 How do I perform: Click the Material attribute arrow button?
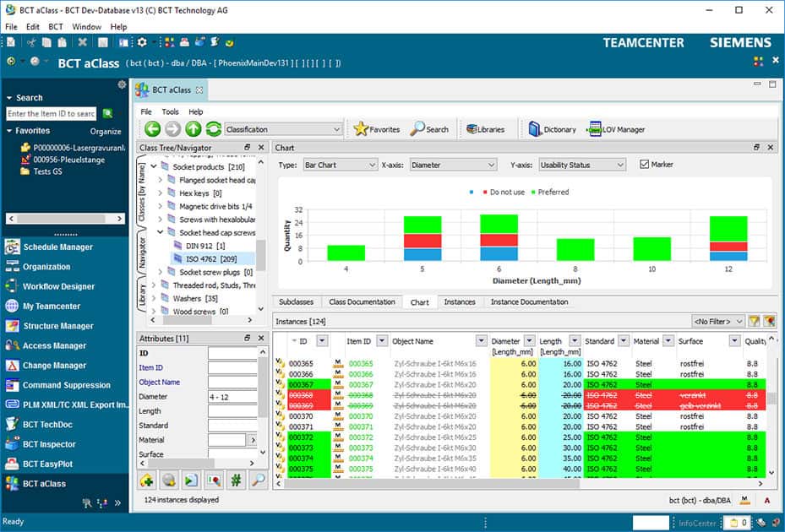click(253, 440)
